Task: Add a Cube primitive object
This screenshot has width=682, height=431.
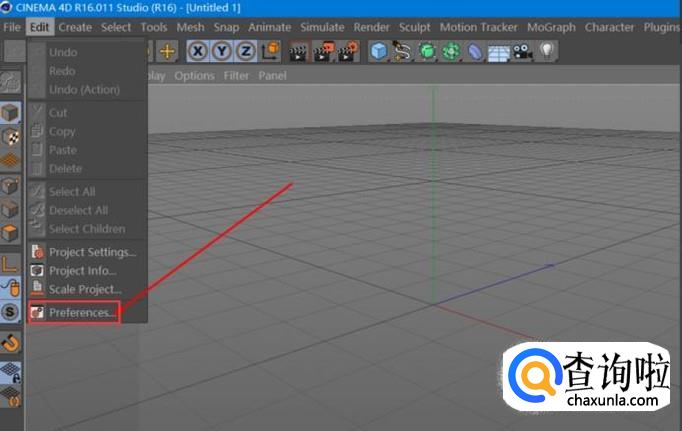Action: coord(379,51)
